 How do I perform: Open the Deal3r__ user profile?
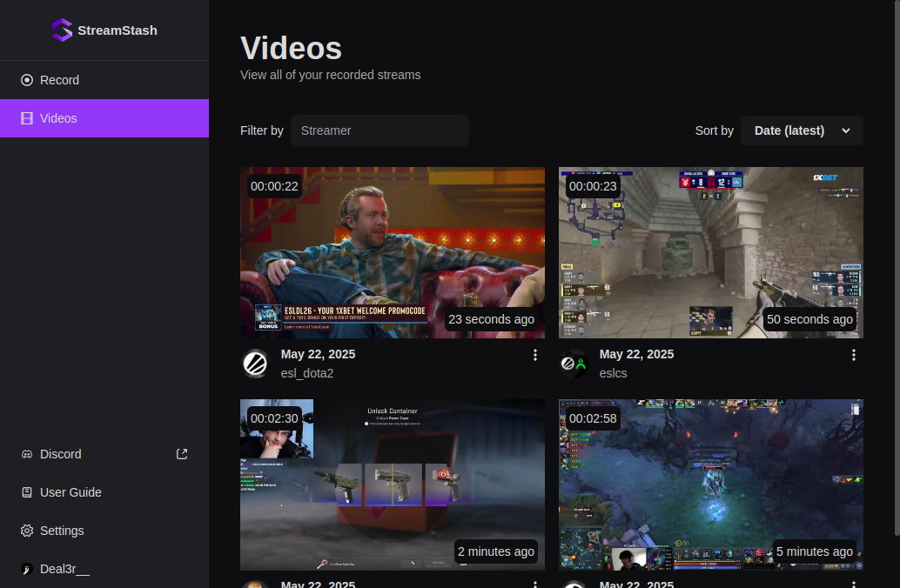104,569
